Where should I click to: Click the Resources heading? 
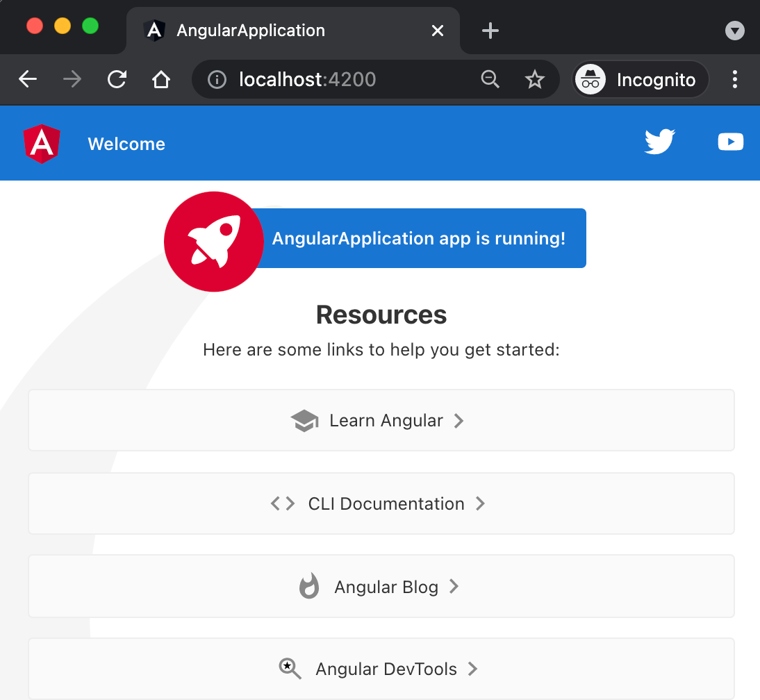click(x=381, y=315)
